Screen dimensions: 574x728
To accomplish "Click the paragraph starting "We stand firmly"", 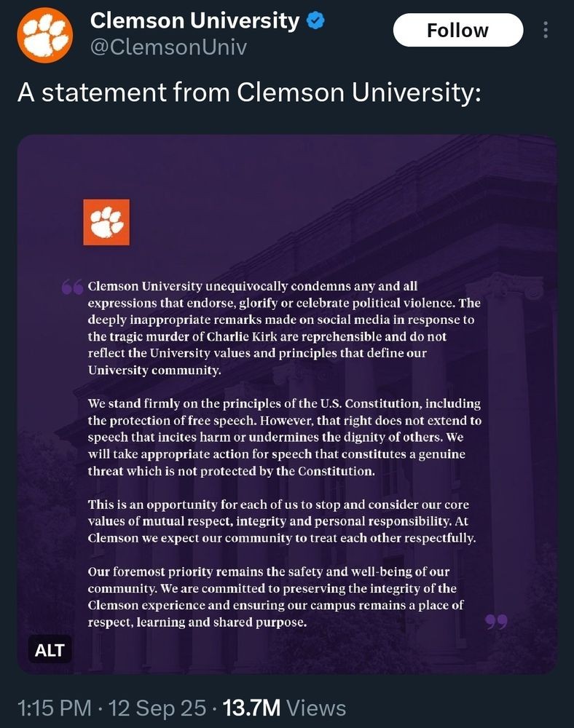I will (x=284, y=437).
